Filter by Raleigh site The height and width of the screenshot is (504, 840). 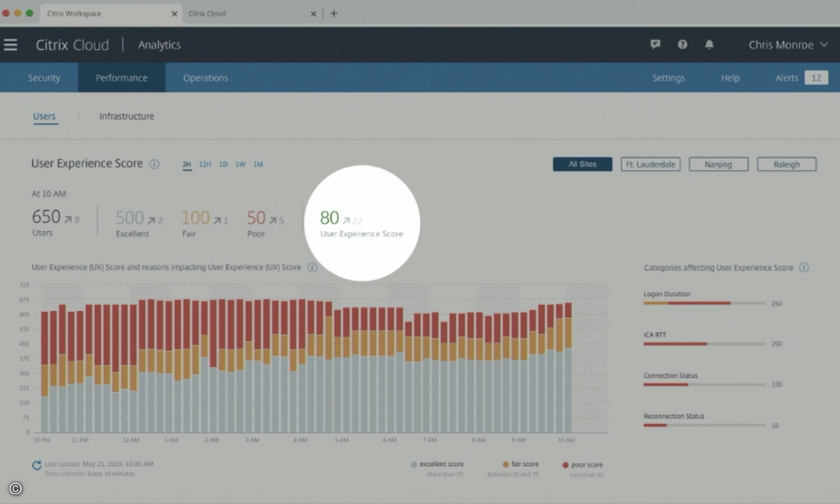[x=787, y=164]
